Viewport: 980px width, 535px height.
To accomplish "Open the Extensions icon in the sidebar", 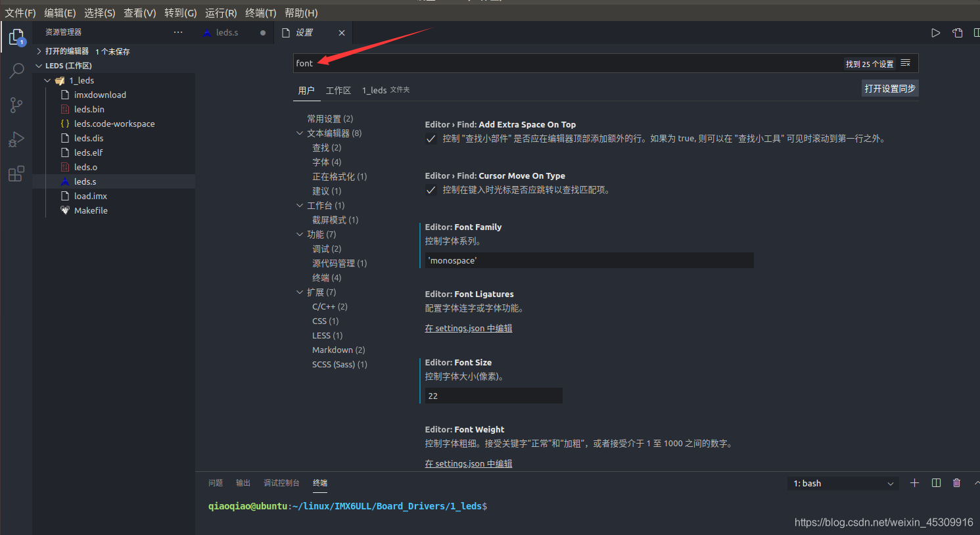I will (16, 173).
